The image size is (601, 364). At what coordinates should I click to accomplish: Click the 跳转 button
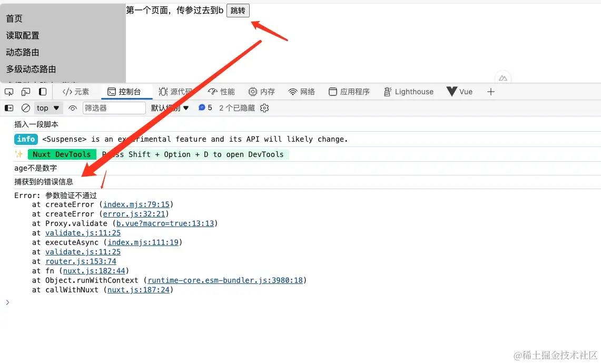coord(238,11)
